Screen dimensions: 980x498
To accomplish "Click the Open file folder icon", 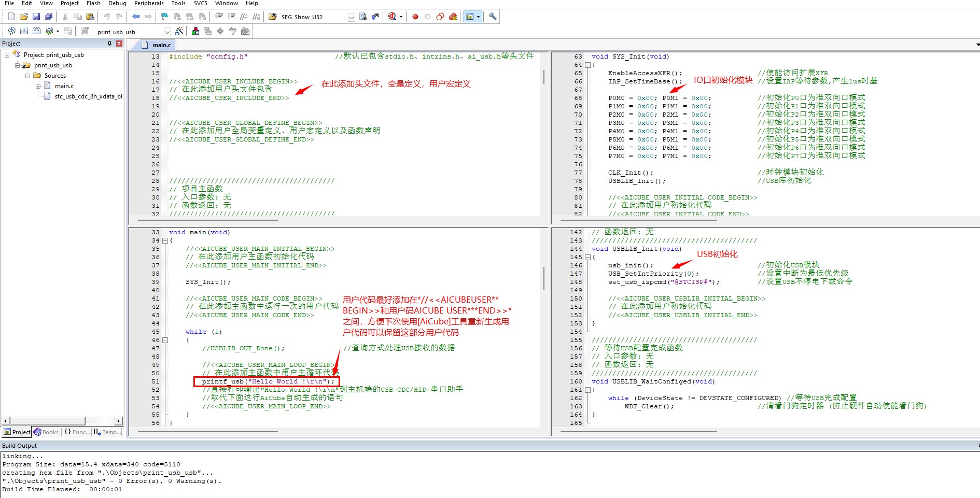I will click(x=24, y=17).
